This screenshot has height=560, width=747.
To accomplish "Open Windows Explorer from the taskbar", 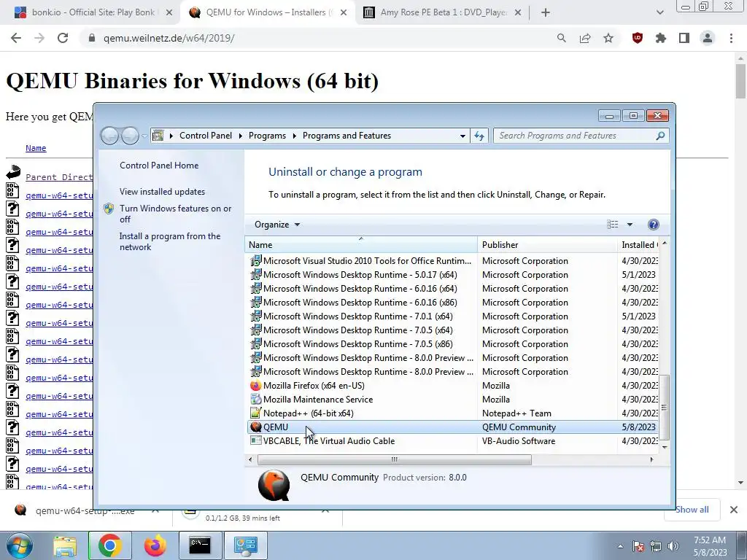I will coord(65,545).
